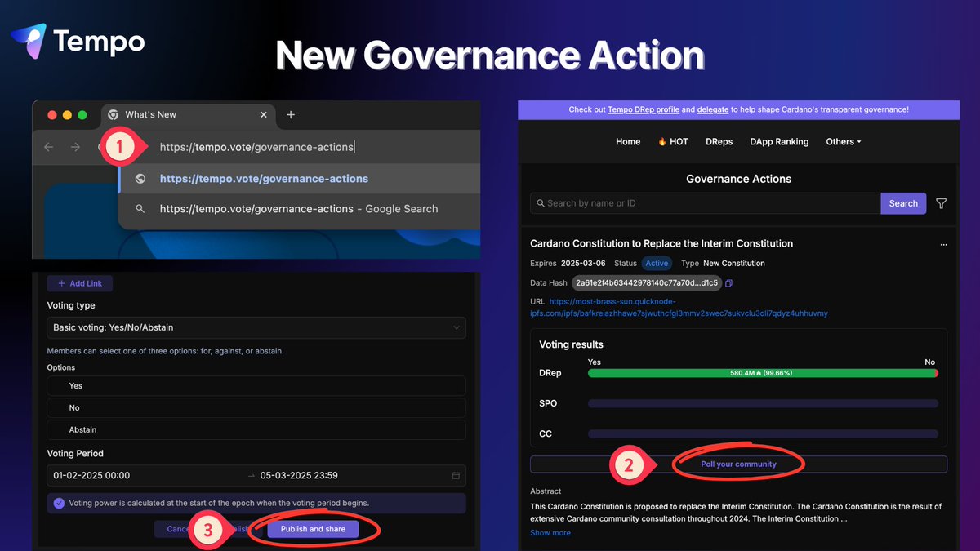
Task: Click the Voting type dropdown chevron
Action: click(x=456, y=327)
